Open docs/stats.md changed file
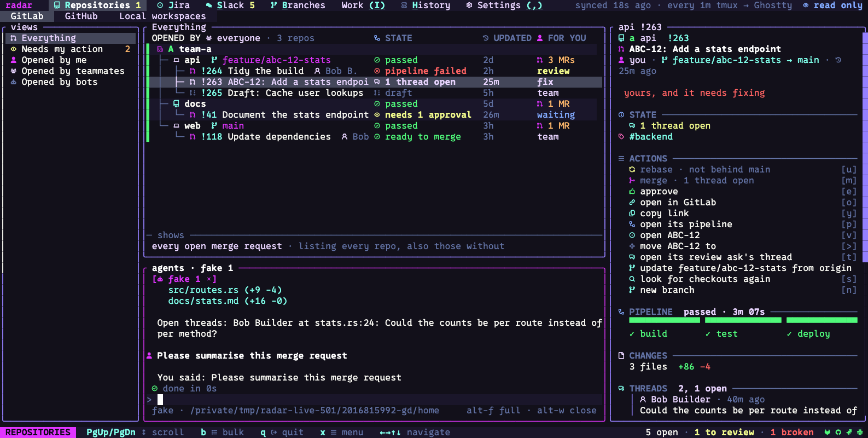This screenshot has height=438, width=868. point(228,301)
